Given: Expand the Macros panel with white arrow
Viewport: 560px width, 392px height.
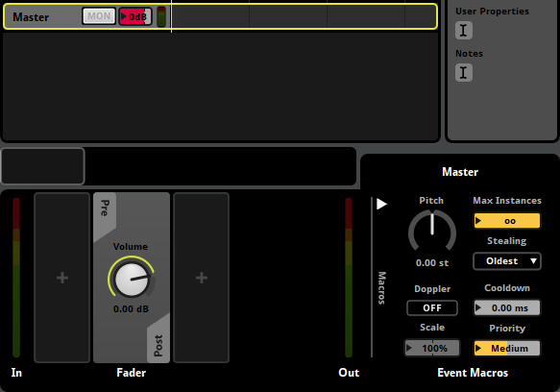Looking at the screenshot, I should coord(381,204).
